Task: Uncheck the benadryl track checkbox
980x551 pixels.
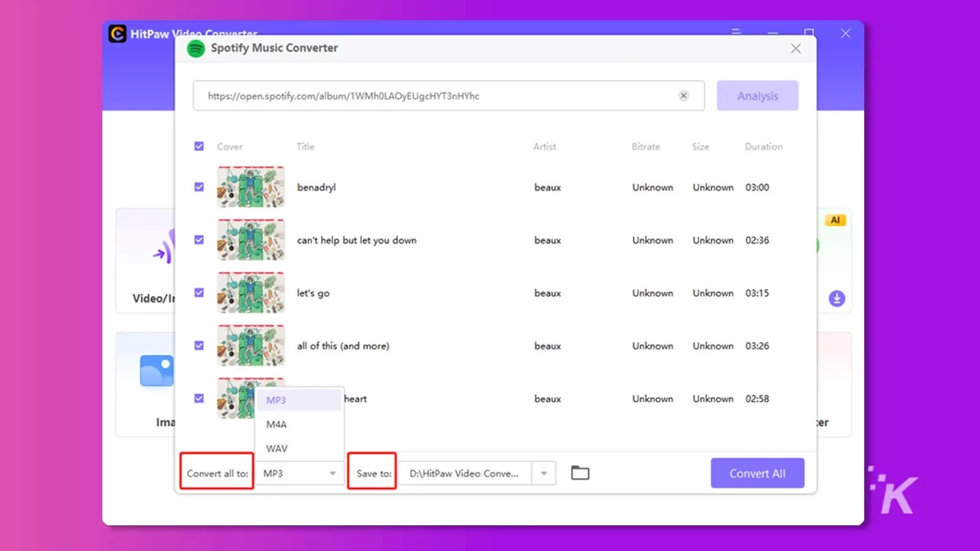Action: (199, 187)
